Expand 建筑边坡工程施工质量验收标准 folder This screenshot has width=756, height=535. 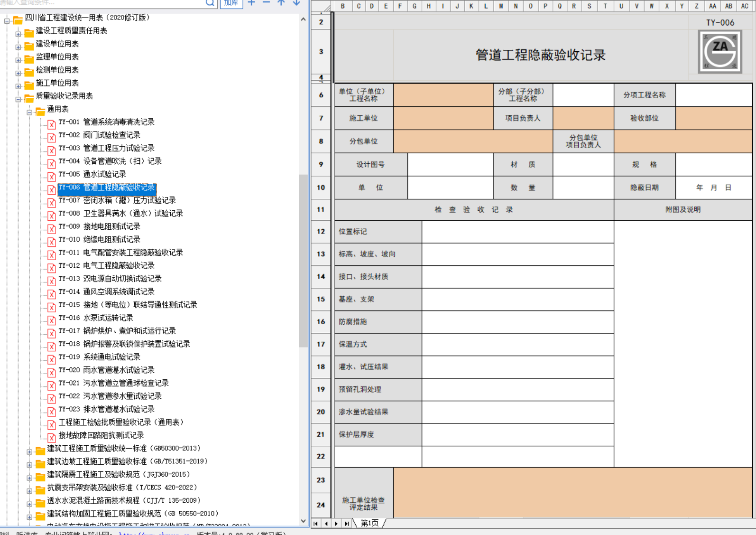pos(29,465)
